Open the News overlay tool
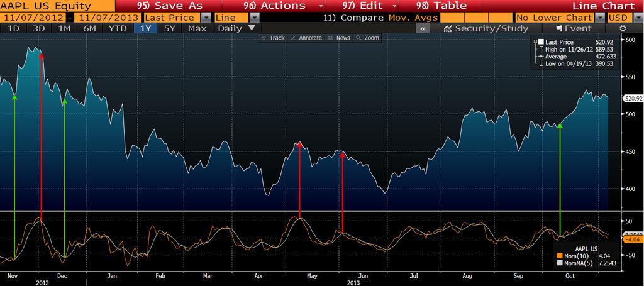Image resolution: width=644 pixels, height=286 pixels. point(339,38)
